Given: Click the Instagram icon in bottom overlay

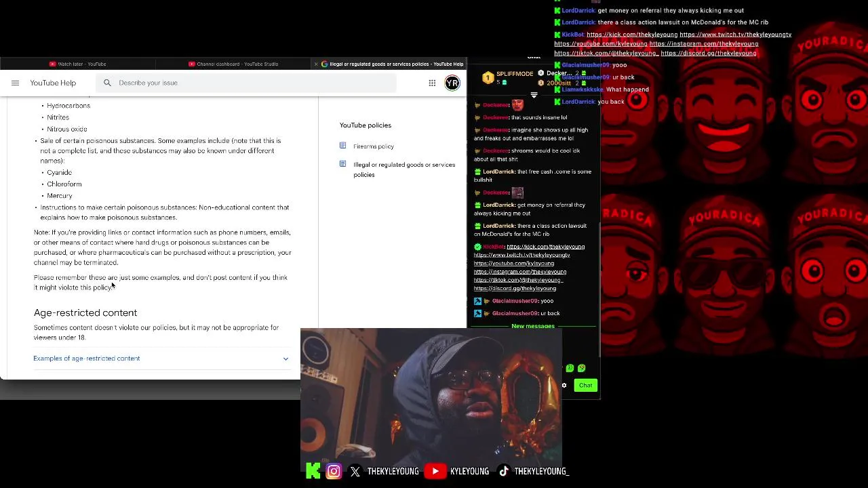Looking at the screenshot, I should (334, 471).
